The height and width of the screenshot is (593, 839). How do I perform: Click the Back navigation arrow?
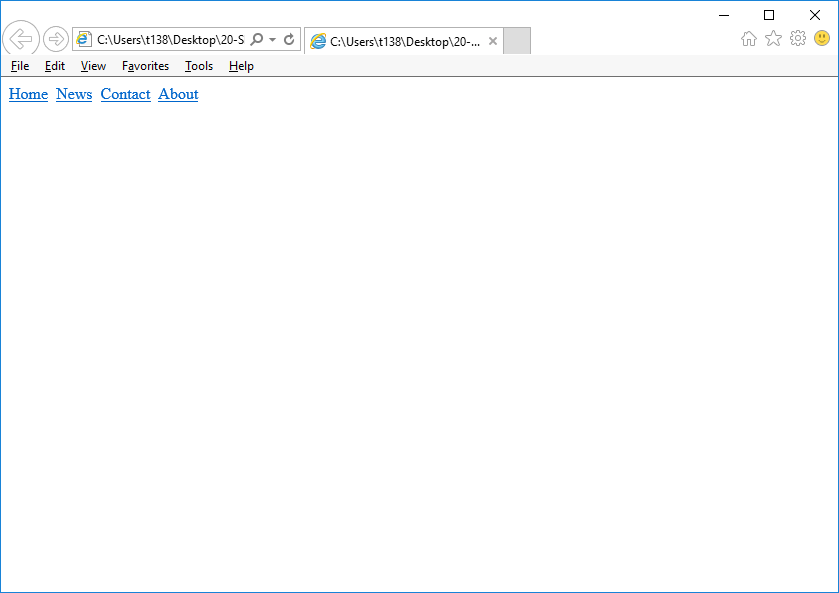click(x=20, y=39)
